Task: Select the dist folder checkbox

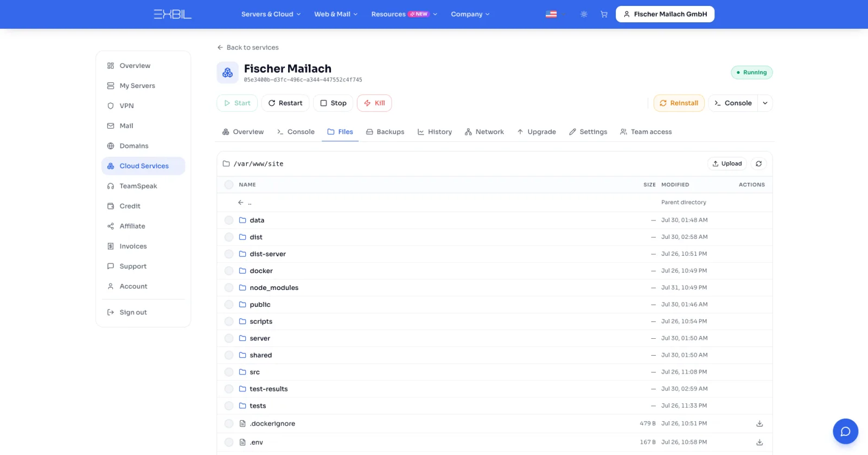Action: click(229, 237)
